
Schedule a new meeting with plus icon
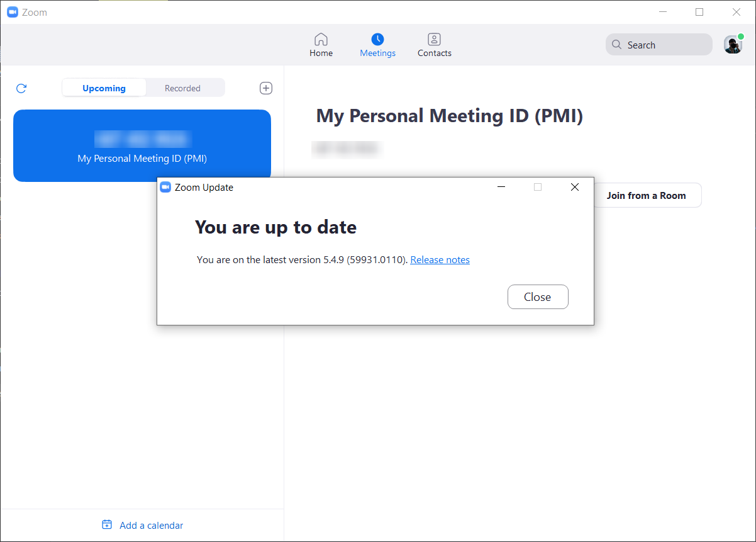266,88
